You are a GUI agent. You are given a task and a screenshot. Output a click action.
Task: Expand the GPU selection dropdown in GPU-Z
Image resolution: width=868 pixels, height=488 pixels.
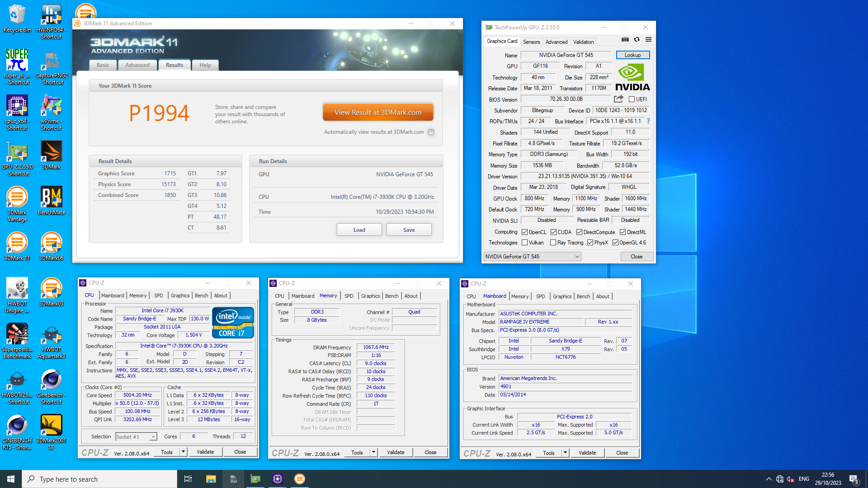click(x=532, y=257)
